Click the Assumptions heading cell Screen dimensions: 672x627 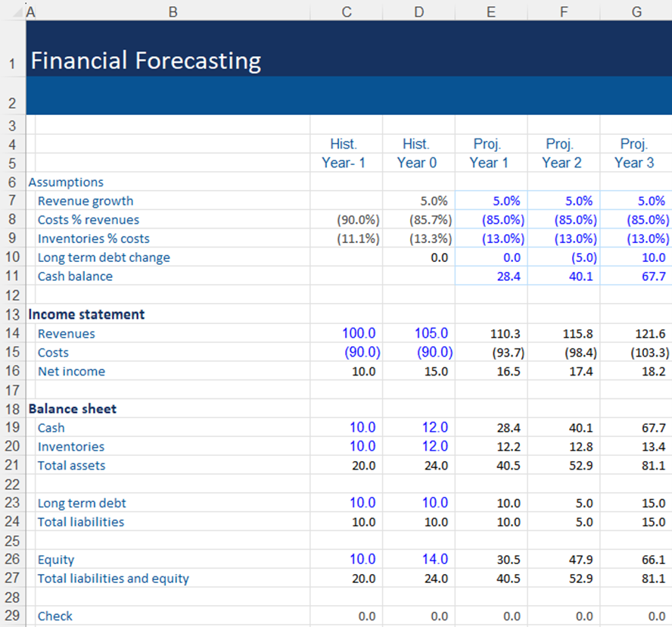point(66,182)
